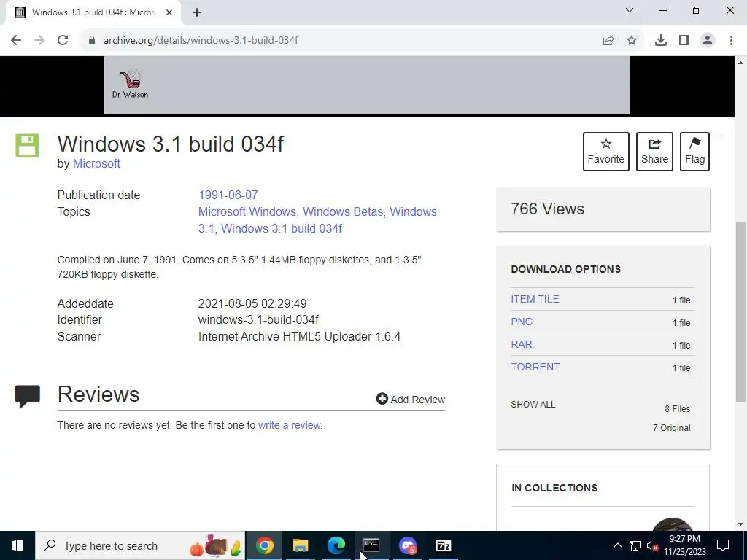Reload the archive.org page
747x560 pixels.
(63, 41)
